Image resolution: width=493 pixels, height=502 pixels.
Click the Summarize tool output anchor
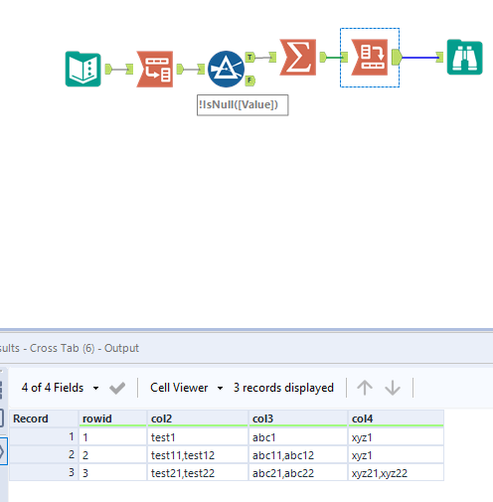tap(323, 57)
